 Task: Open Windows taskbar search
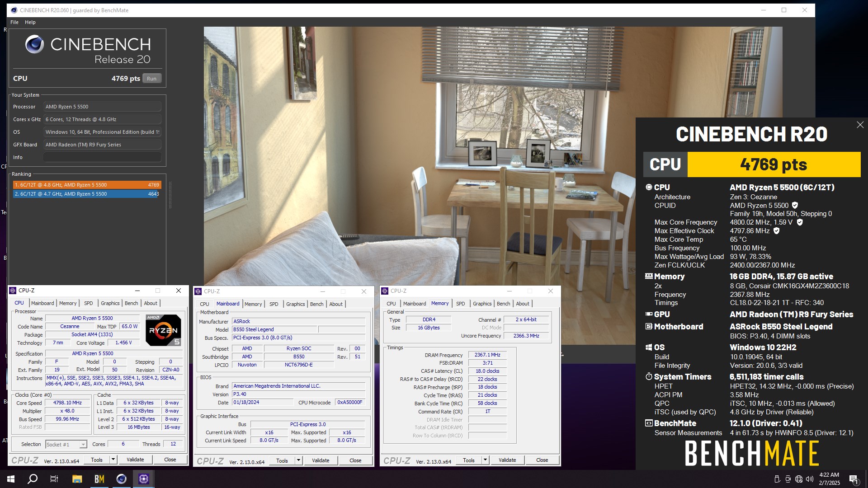pos(33,479)
